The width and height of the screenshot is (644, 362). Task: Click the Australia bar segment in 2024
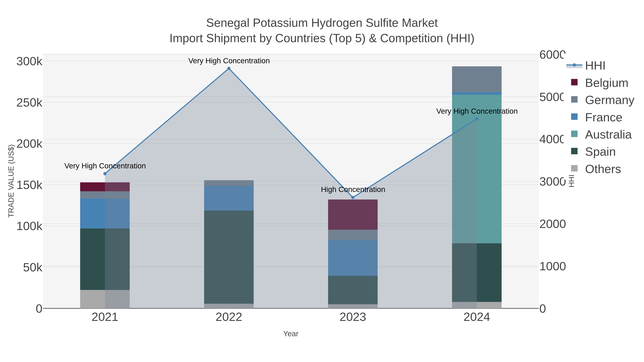click(477, 169)
